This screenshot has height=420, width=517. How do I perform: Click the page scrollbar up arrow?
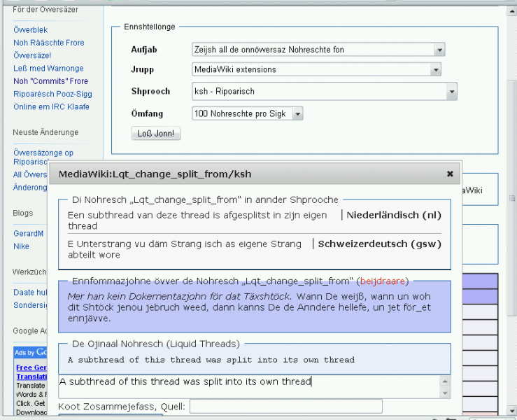(x=512, y=11)
